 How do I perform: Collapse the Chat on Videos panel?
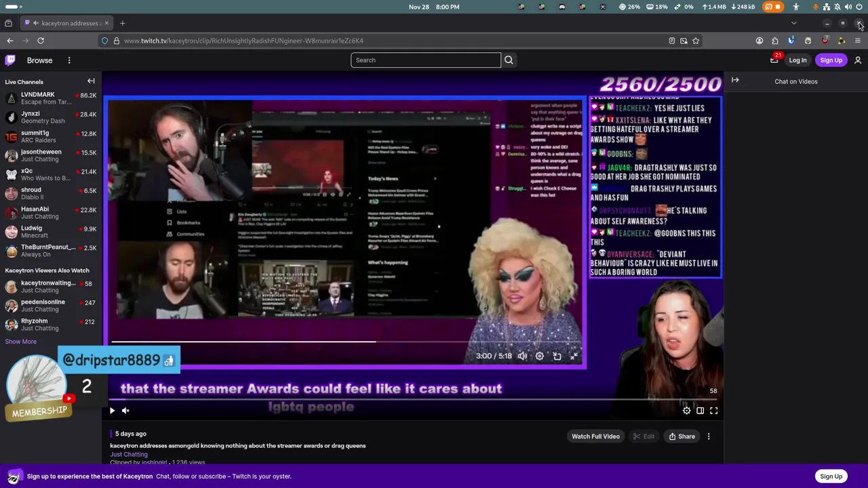click(x=735, y=80)
